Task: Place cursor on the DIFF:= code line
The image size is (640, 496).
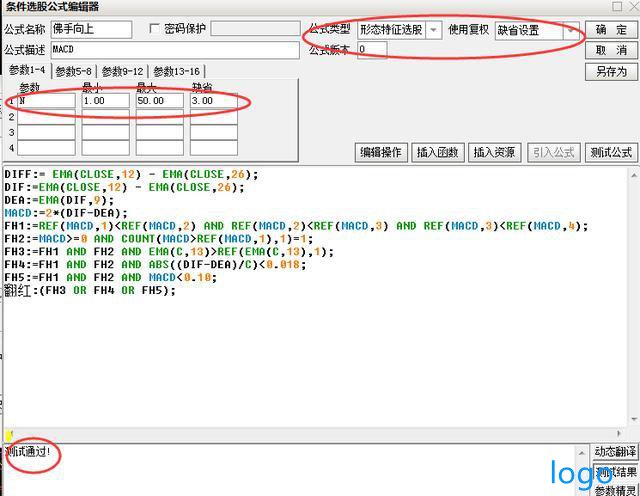Action: 131,175
